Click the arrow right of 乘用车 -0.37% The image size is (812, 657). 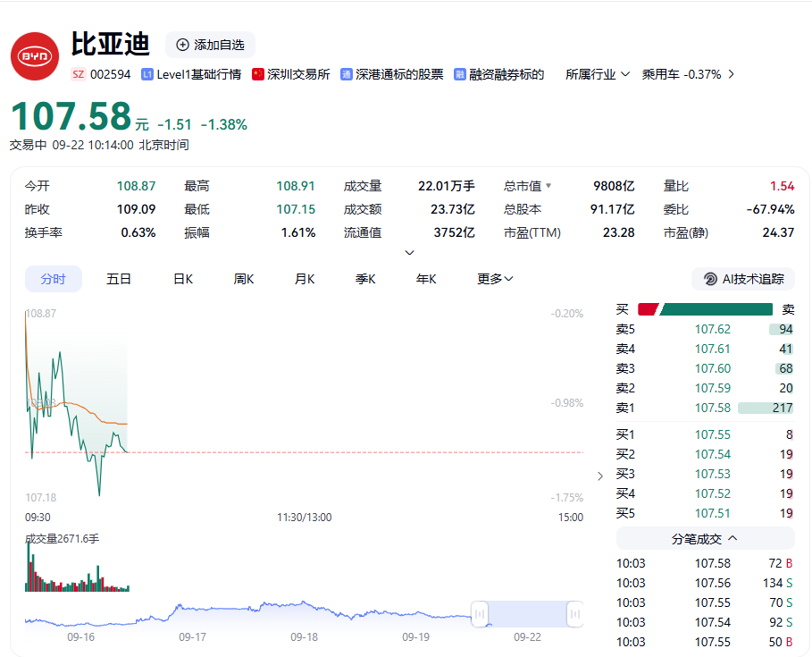(x=732, y=74)
